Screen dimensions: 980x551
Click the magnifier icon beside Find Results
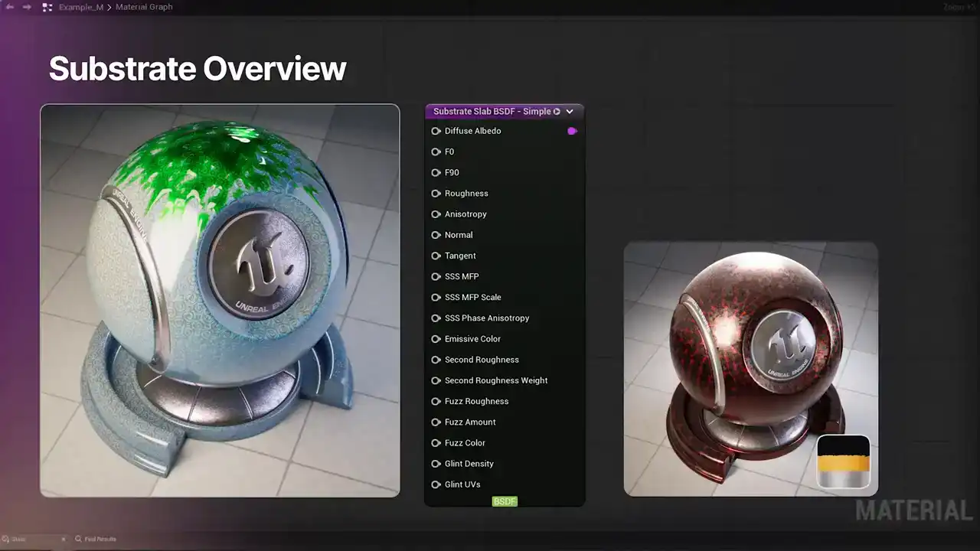(78, 540)
